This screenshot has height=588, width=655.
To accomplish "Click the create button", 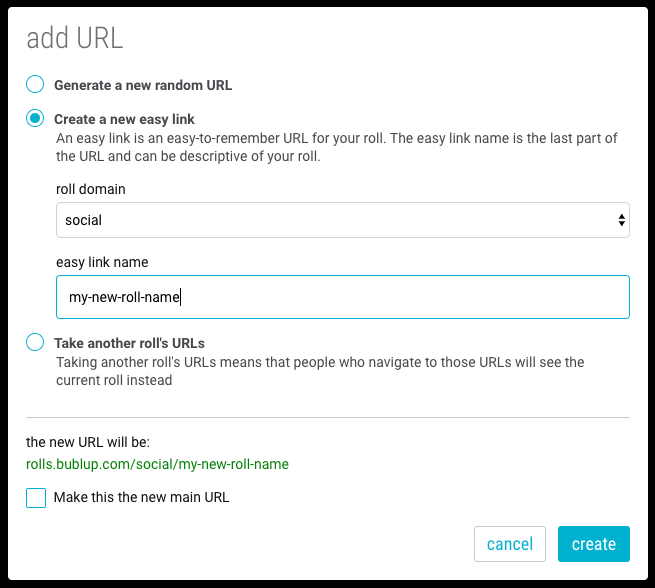I will pyautogui.click(x=594, y=544).
